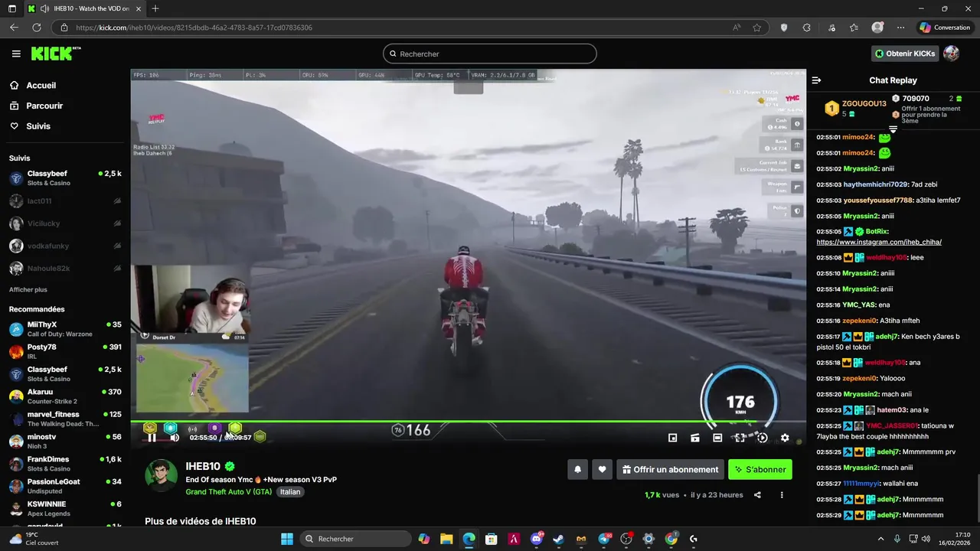Open Edge profile avatar icon
The height and width of the screenshot is (551, 980).
(877, 28)
